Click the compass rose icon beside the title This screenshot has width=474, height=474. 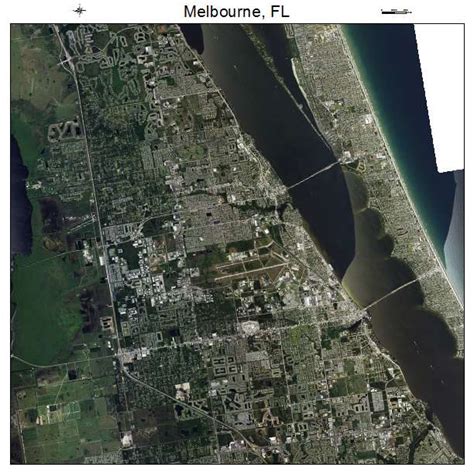(x=79, y=11)
